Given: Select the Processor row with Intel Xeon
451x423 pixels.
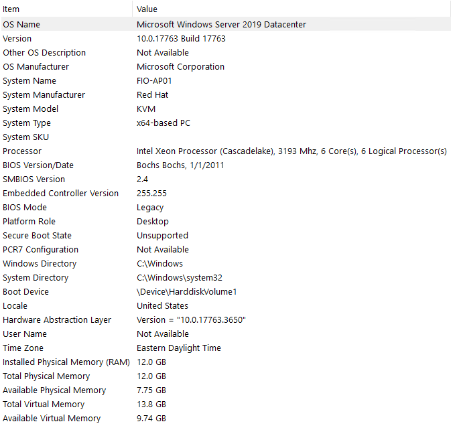Looking at the screenshot, I should coord(225,151).
